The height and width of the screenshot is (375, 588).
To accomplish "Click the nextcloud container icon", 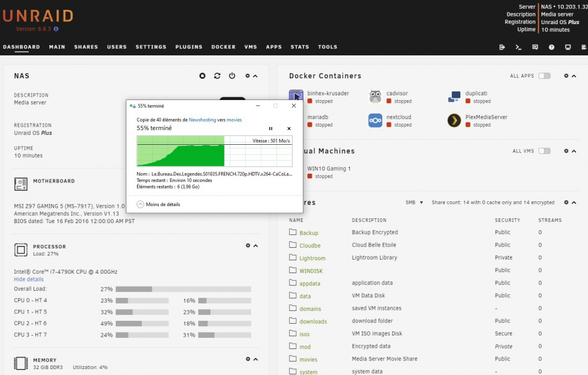I will [375, 121].
